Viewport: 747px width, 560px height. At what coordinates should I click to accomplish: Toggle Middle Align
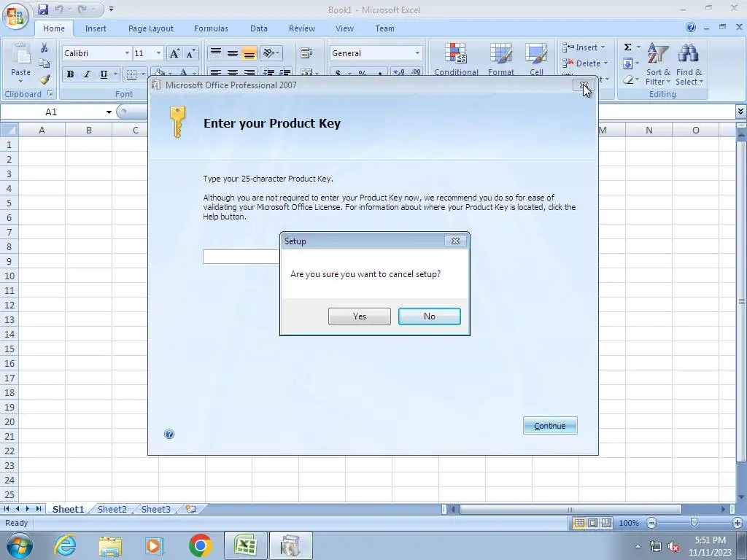click(233, 52)
